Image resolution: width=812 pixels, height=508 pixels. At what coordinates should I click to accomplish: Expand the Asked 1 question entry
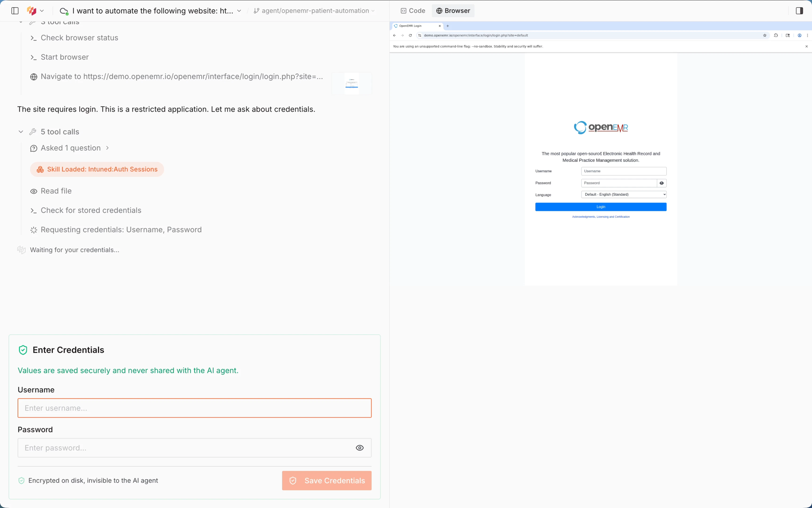107,148
